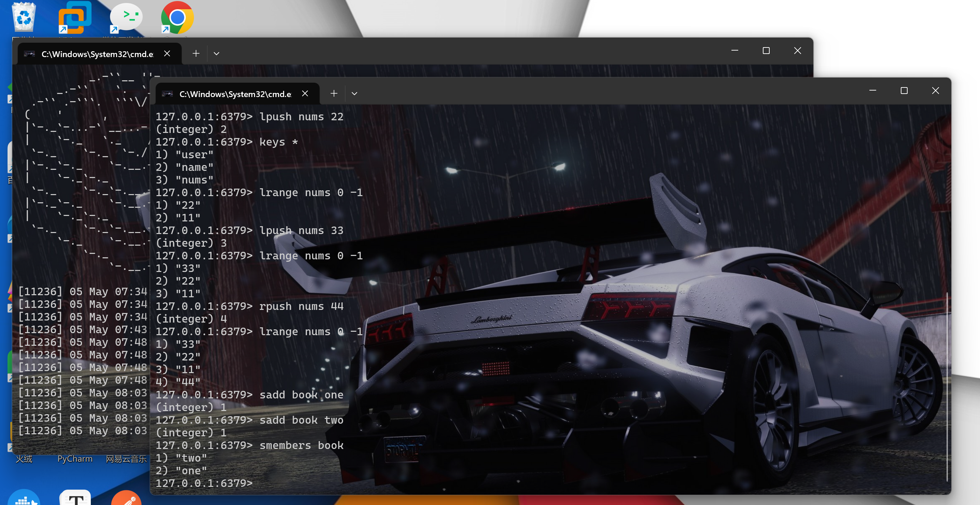Open the orange round app icon at desktop bottom
The width and height of the screenshot is (980, 505).
(x=126, y=498)
